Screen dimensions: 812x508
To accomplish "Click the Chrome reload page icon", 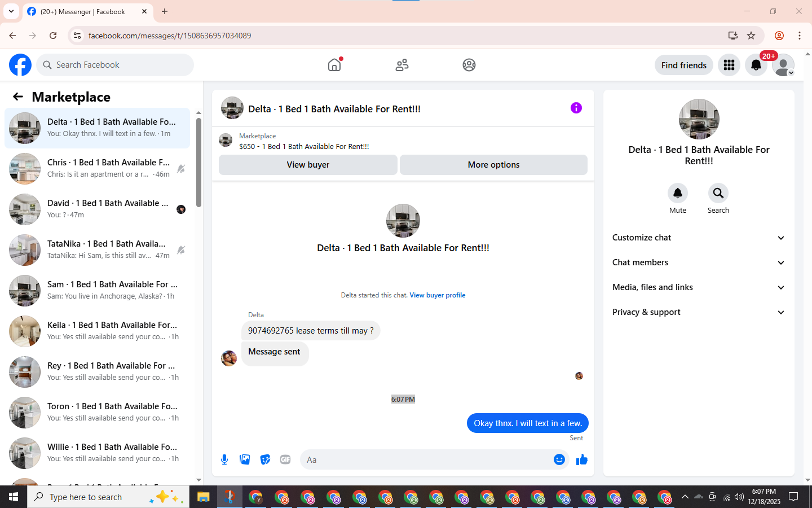I will [x=53, y=36].
